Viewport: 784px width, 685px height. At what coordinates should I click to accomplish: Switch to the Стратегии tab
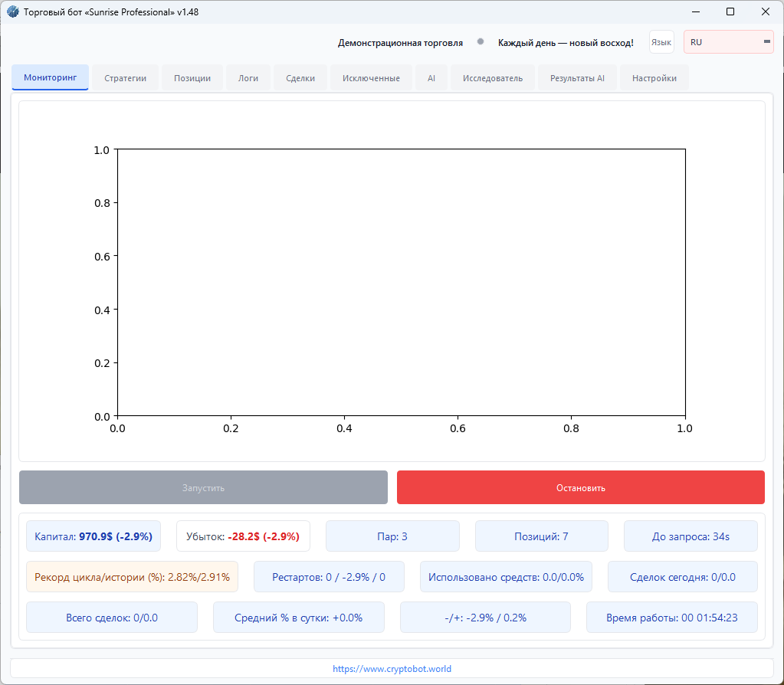[x=125, y=77]
